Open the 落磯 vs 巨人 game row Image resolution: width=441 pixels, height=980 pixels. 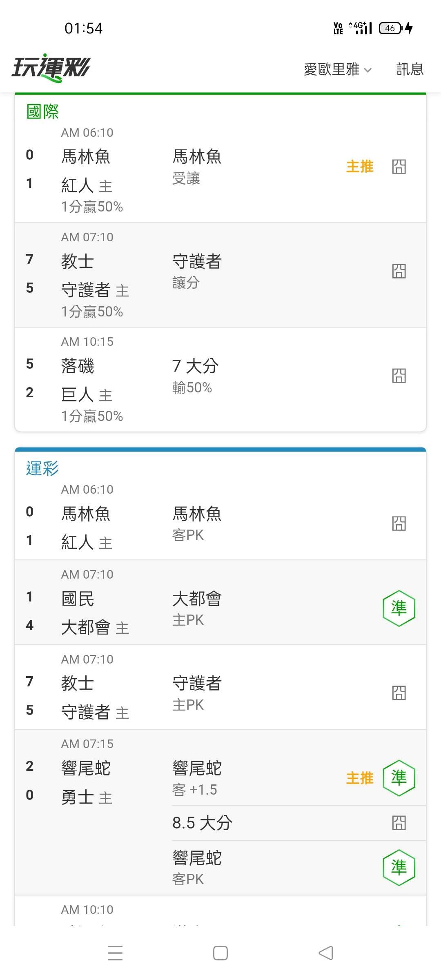[x=220, y=379]
